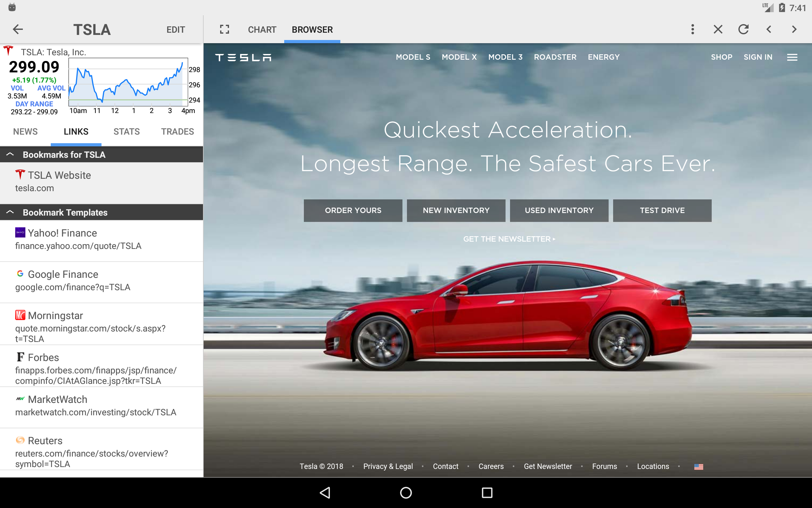
Task: Go back in browser history
Action: (769, 30)
